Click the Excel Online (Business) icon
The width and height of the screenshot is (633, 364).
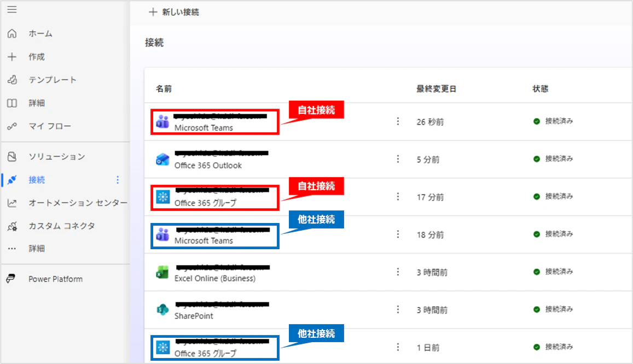[162, 272]
